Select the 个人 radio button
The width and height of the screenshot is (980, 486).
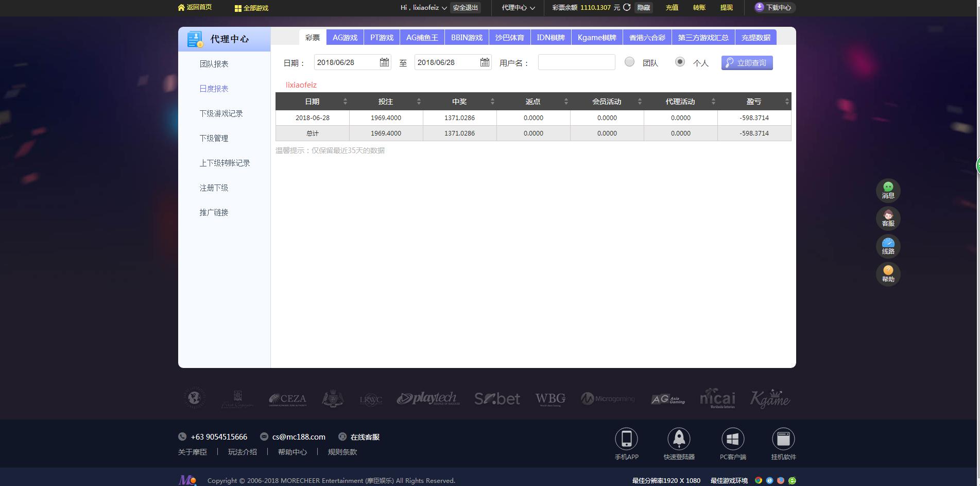point(680,62)
